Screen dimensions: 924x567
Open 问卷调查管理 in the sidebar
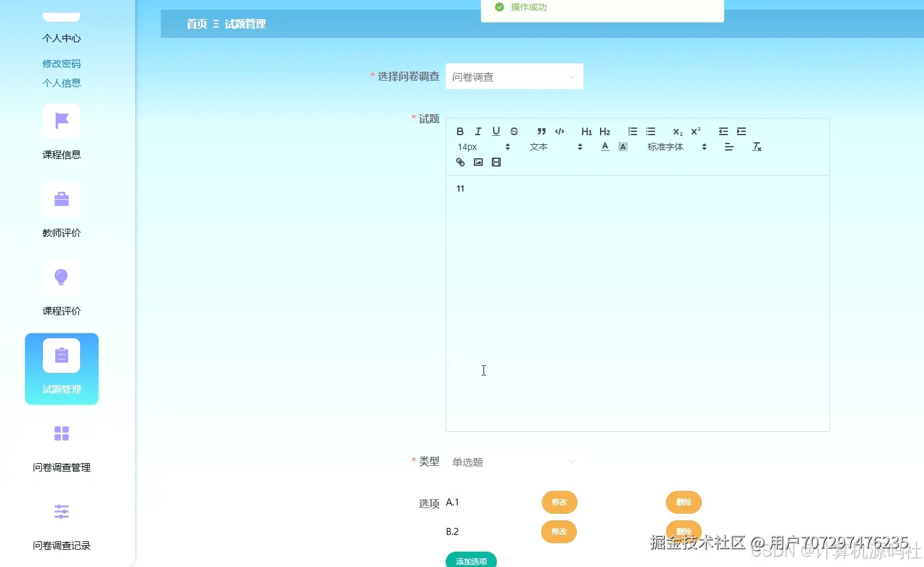click(x=61, y=467)
